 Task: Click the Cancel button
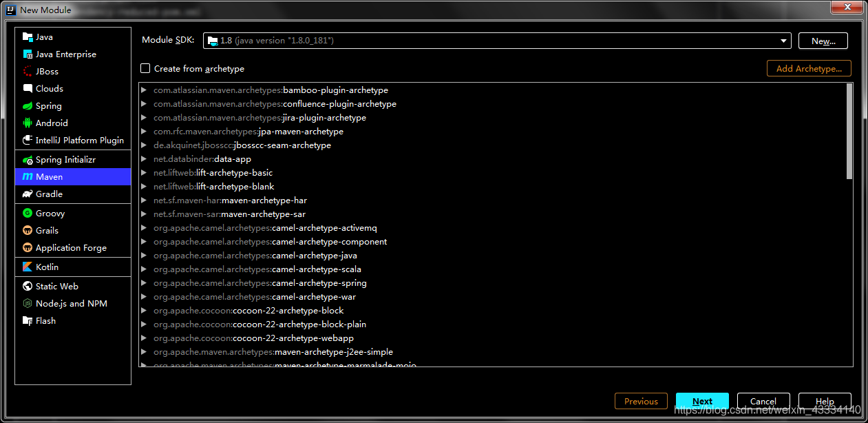[x=763, y=401]
